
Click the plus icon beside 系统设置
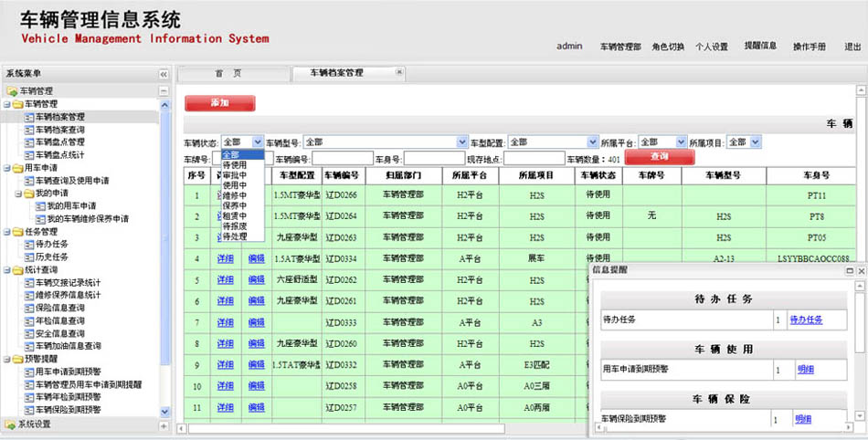[164, 424]
